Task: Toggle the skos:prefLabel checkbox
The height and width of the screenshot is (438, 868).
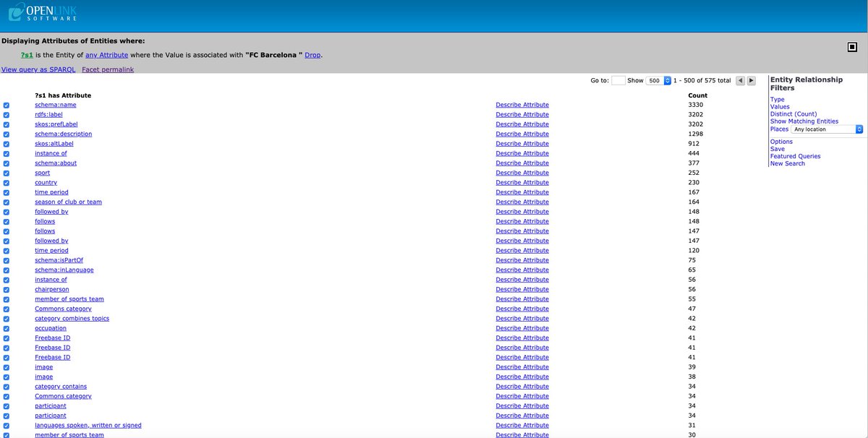Action: point(7,124)
